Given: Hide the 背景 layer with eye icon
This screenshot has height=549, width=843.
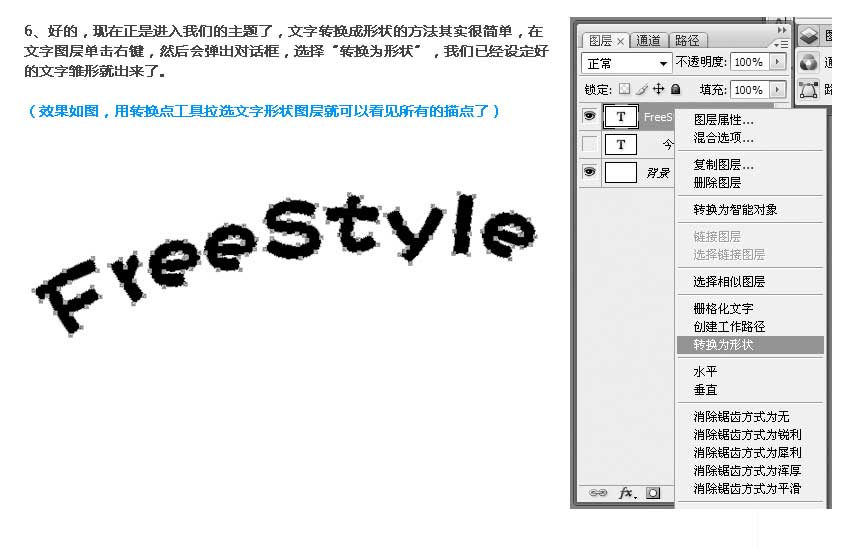Looking at the screenshot, I should pos(590,172).
